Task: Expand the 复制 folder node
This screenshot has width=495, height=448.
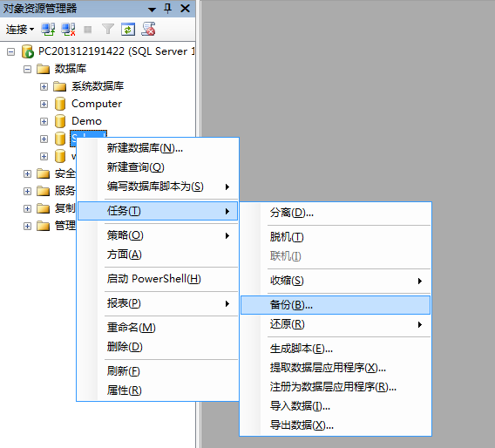Action: pyautogui.click(x=28, y=208)
